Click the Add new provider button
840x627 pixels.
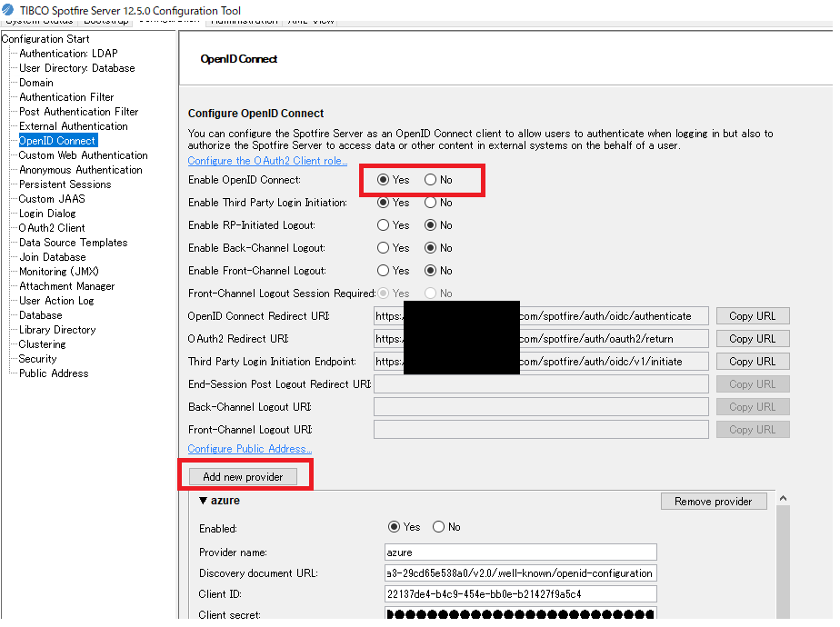[243, 477]
